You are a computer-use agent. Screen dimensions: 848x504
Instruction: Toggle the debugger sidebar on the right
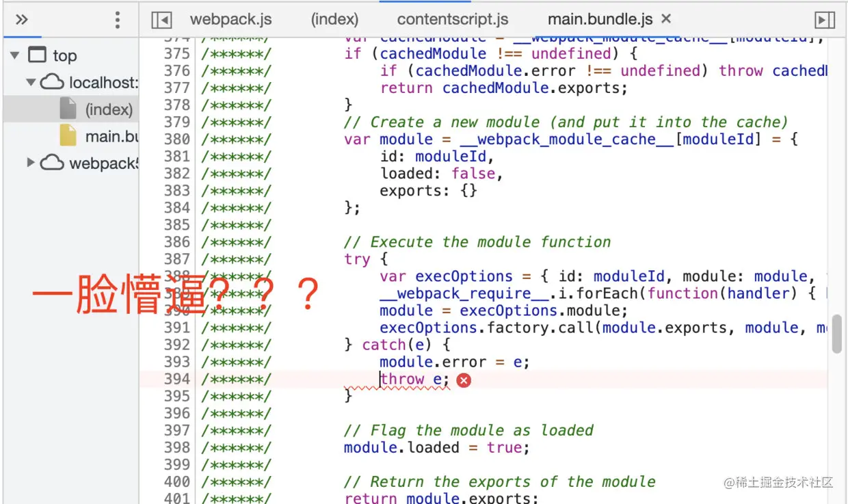click(x=826, y=20)
